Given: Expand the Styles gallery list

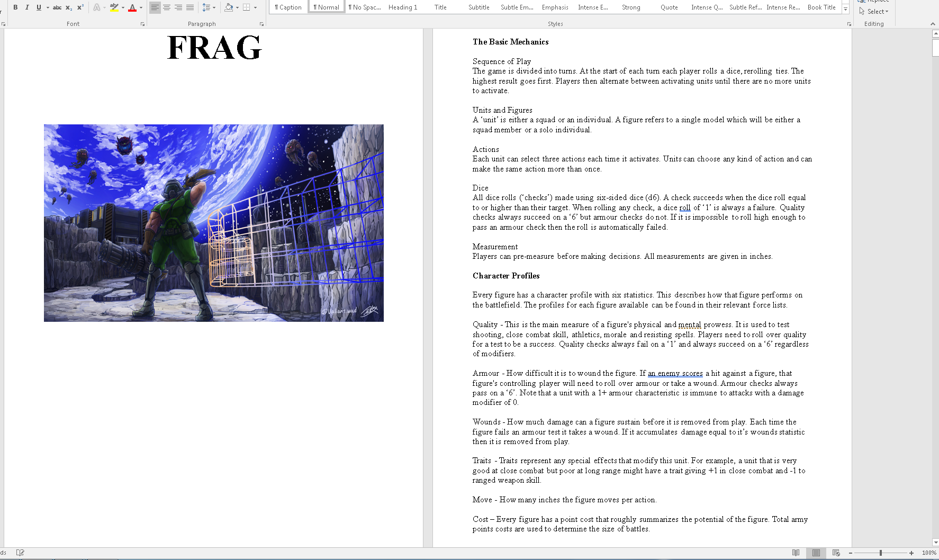Looking at the screenshot, I should pos(845,10).
